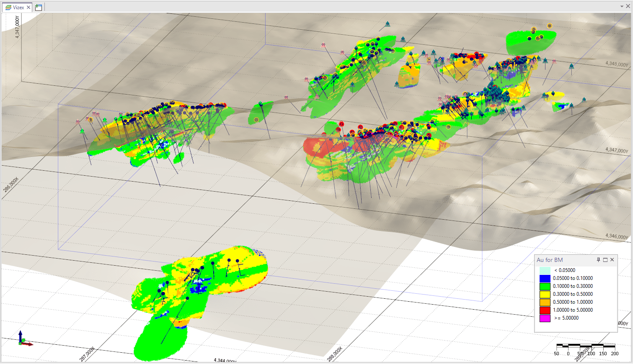
Task: Click the XYZ axis orientation gizmo
Action: tap(23, 339)
